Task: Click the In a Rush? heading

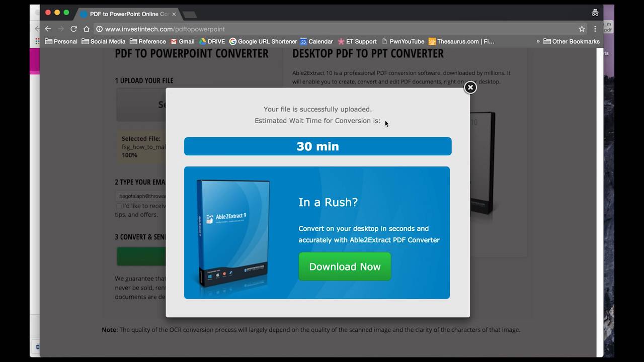Action: click(x=328, y=202)
